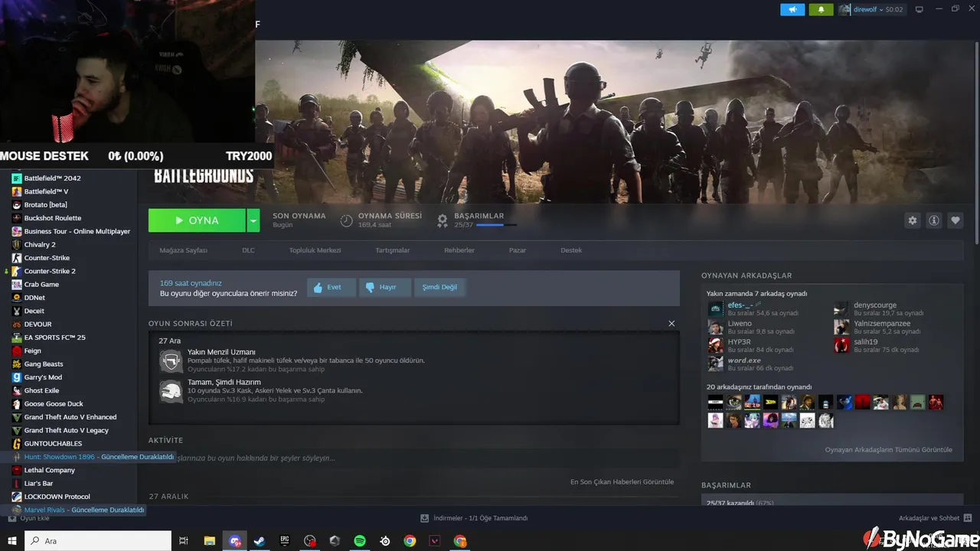Open the dropdown arrow beside OYNA
This screenshot has height=551, width=980.
(254, 220)
